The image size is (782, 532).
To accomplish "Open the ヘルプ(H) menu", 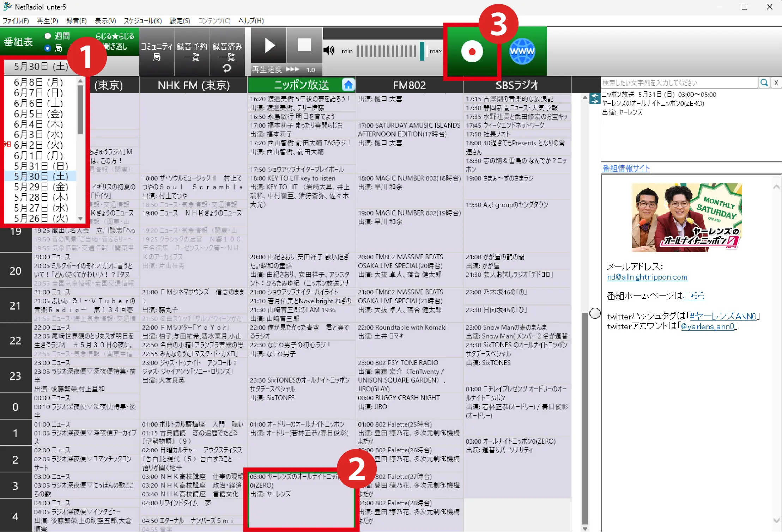I will (251, 21).
